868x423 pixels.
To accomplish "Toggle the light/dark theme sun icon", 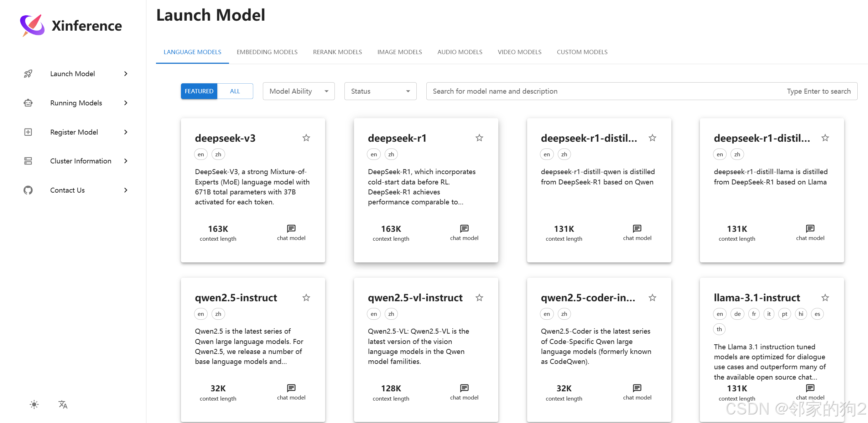I will coord(34,404).
